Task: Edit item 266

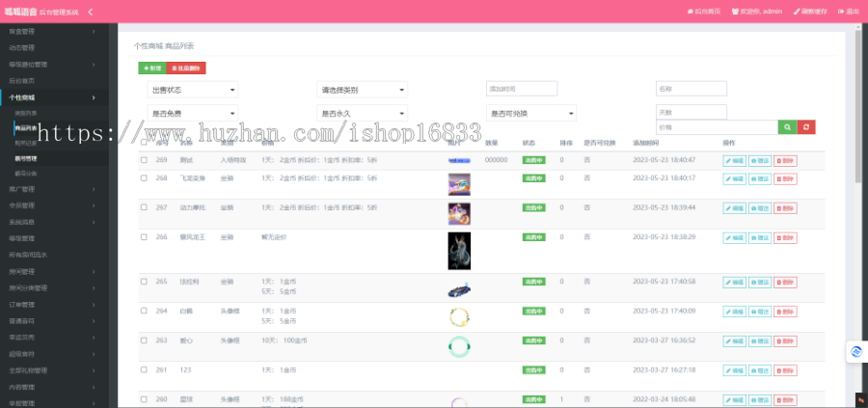Action: [x=735, y=237]
